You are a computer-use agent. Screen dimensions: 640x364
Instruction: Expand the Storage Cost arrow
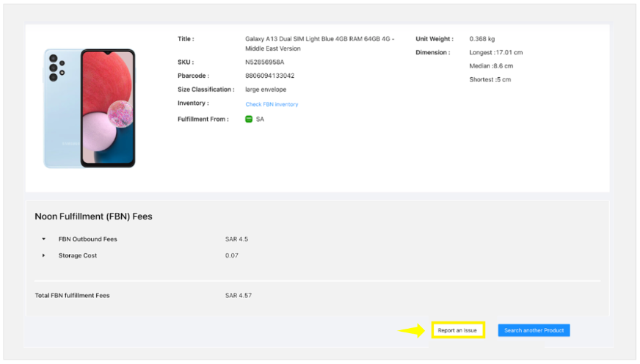coord(43,255)
